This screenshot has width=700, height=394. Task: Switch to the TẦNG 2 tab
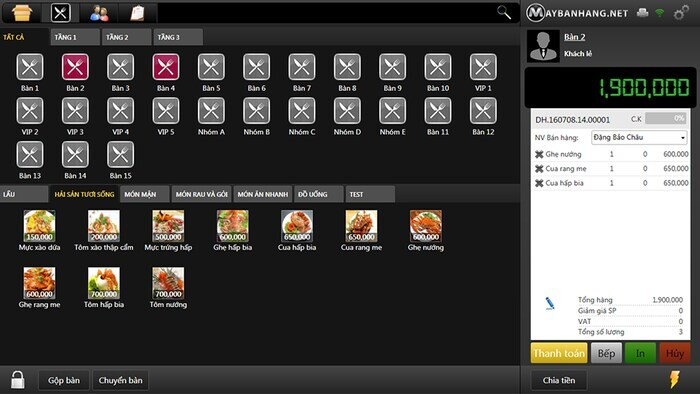pos(126,37)
